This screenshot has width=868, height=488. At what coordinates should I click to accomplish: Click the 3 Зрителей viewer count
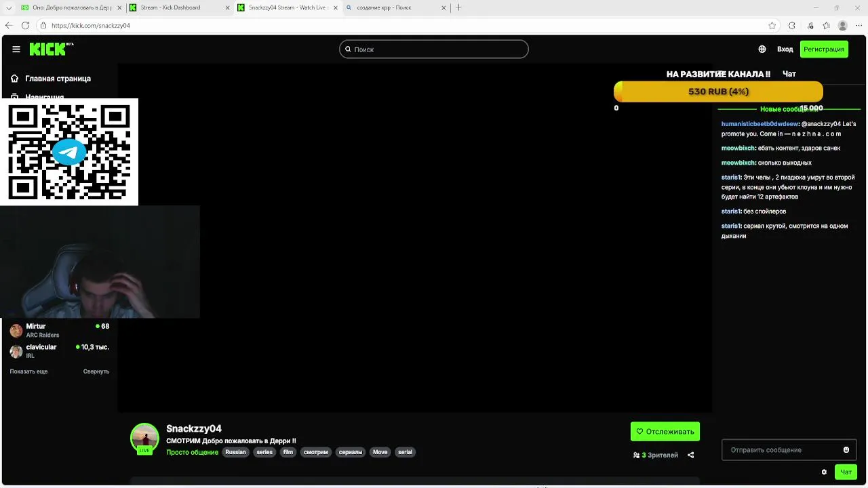coord(656,455)
